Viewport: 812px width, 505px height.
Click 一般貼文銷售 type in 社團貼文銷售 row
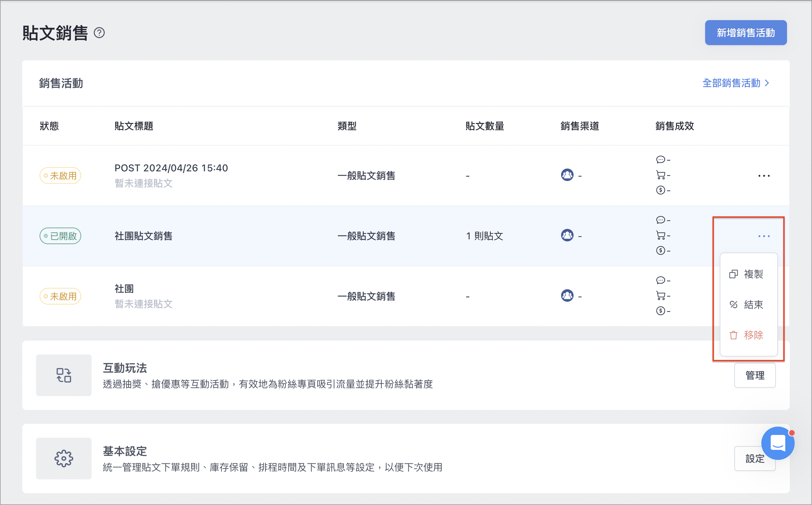366,236
